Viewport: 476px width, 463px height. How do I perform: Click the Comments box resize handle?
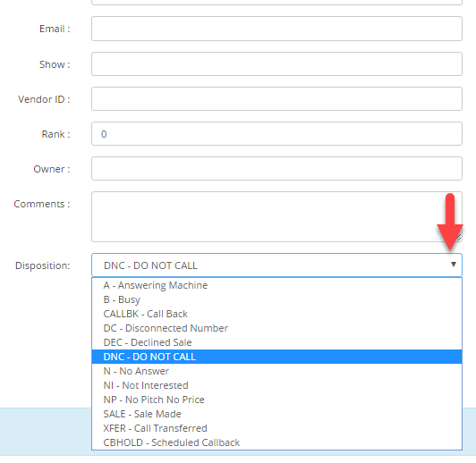coord(459,238)
